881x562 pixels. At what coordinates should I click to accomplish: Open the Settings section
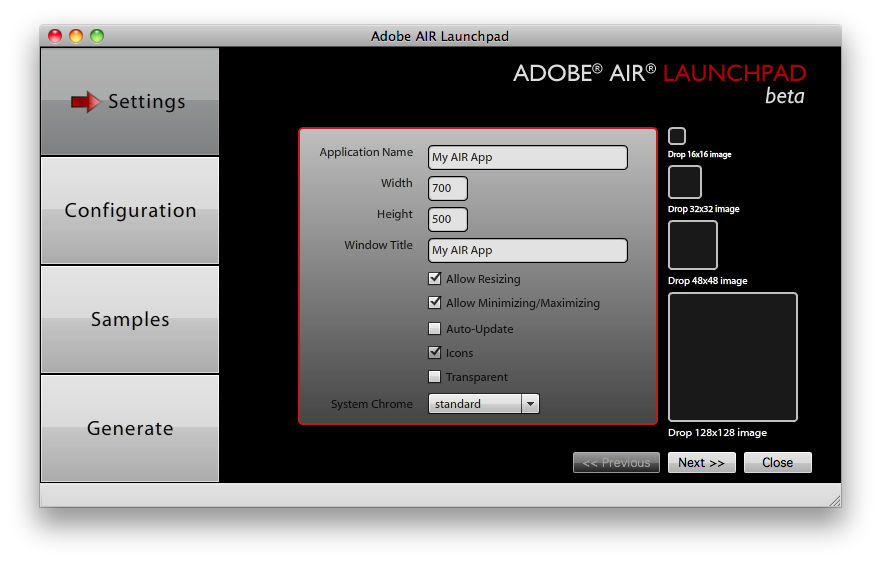[130, 102]
